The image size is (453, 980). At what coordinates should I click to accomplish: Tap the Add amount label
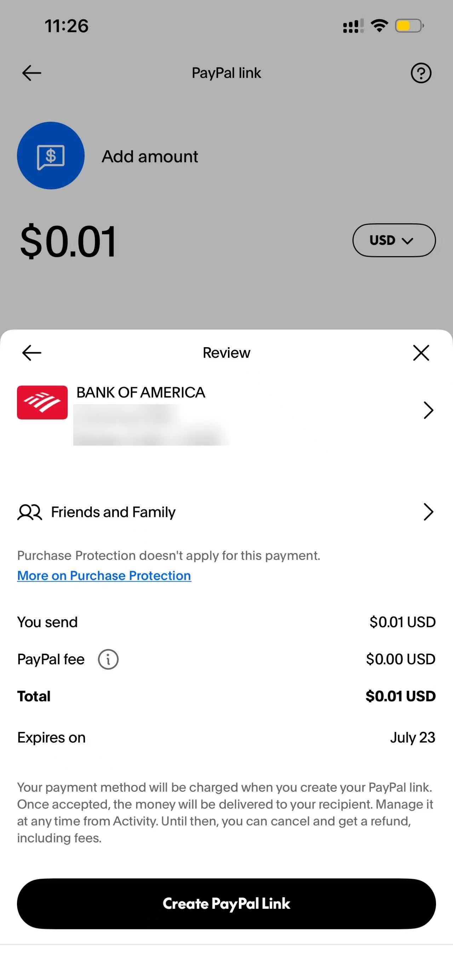150,156
